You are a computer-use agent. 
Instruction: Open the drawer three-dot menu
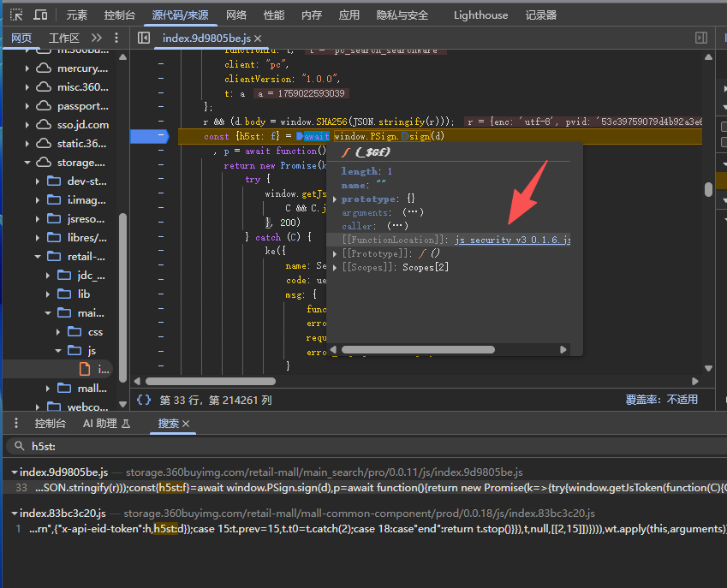click(16, 423)
